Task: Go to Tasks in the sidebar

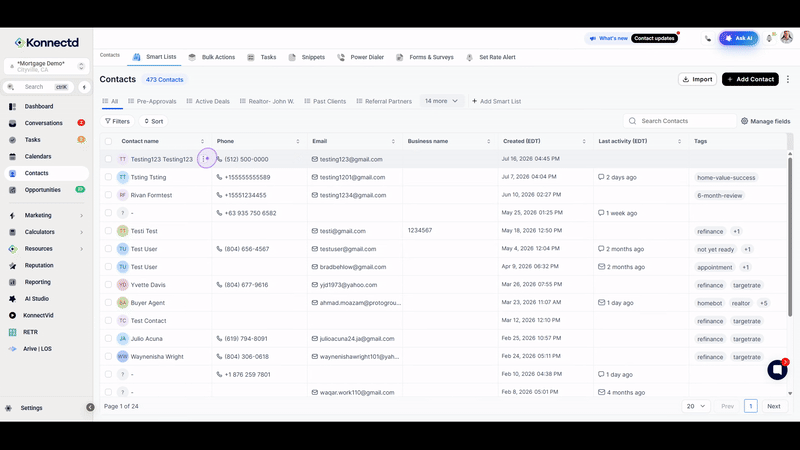Action: 32,140
